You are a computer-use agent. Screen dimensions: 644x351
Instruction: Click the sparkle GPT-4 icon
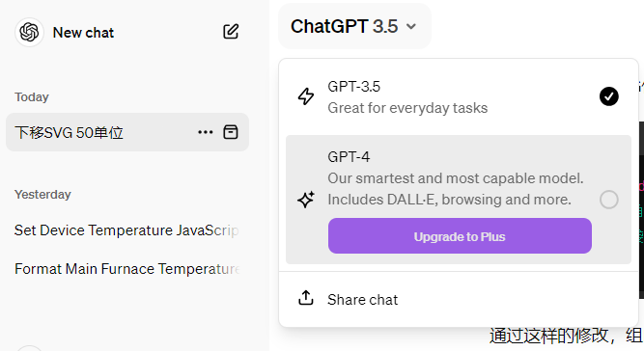coord(306,200)
